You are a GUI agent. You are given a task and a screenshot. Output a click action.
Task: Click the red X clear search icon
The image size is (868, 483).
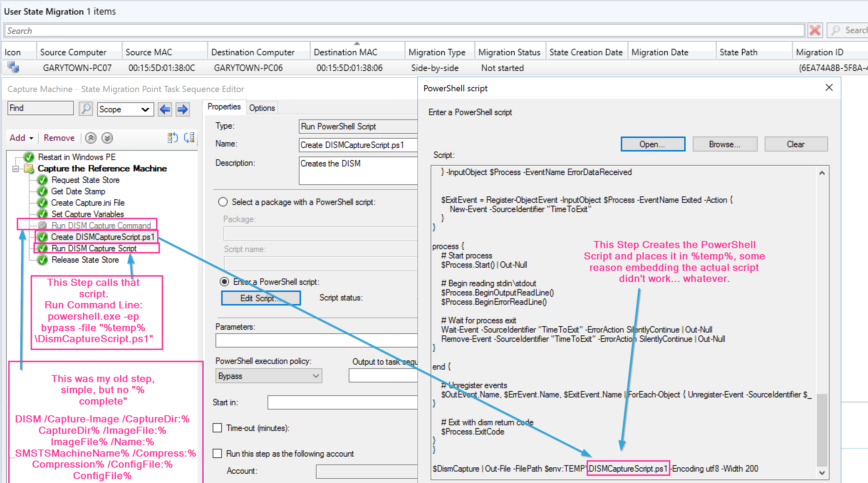pyautogui.click(x=815, y=31)
